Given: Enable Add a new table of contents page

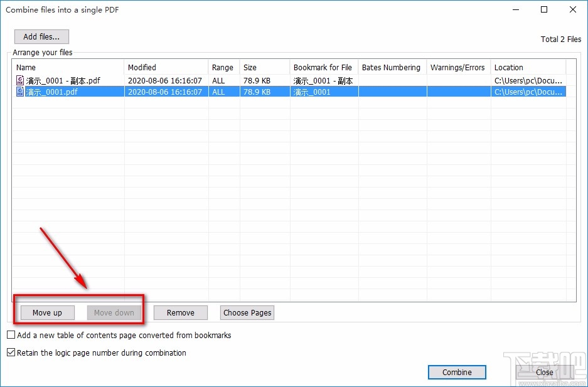Looking at the screenshot, I should coord(11,335).
